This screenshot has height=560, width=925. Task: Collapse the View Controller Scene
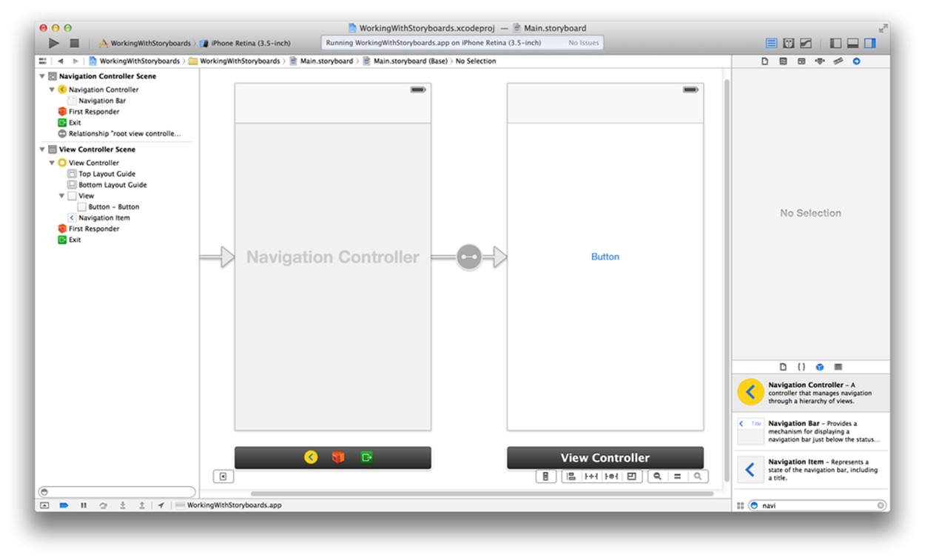[x=42, y=149]
